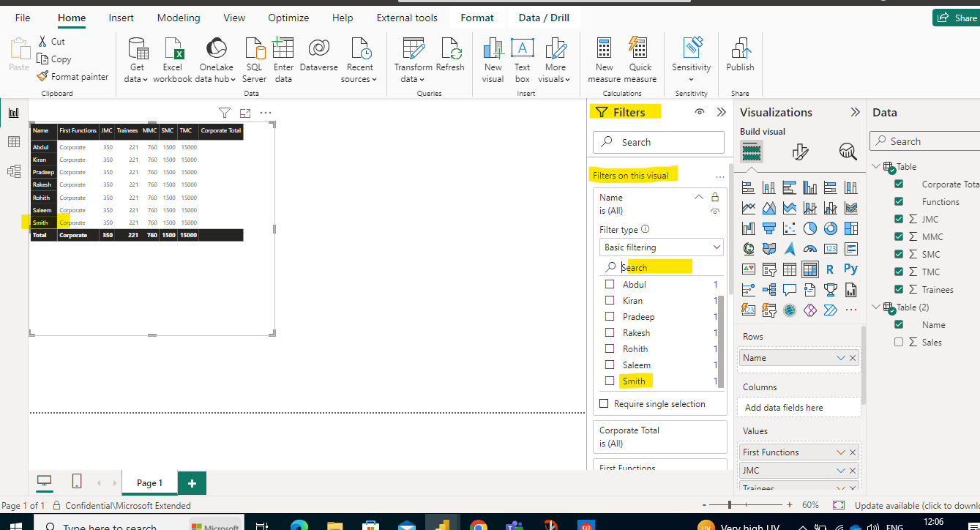Select the donut chart visual
980x530 pixels.
pos(830,228)
